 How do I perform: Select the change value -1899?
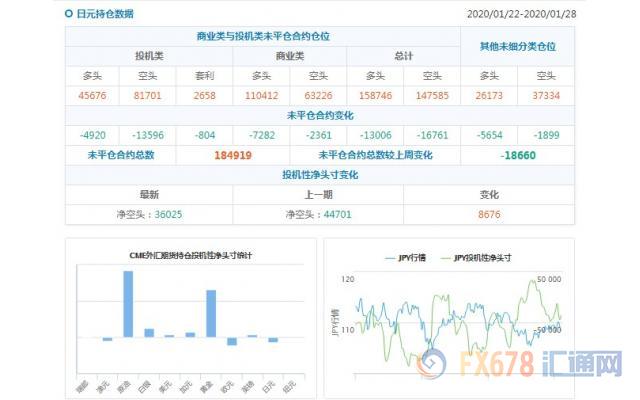547,136
